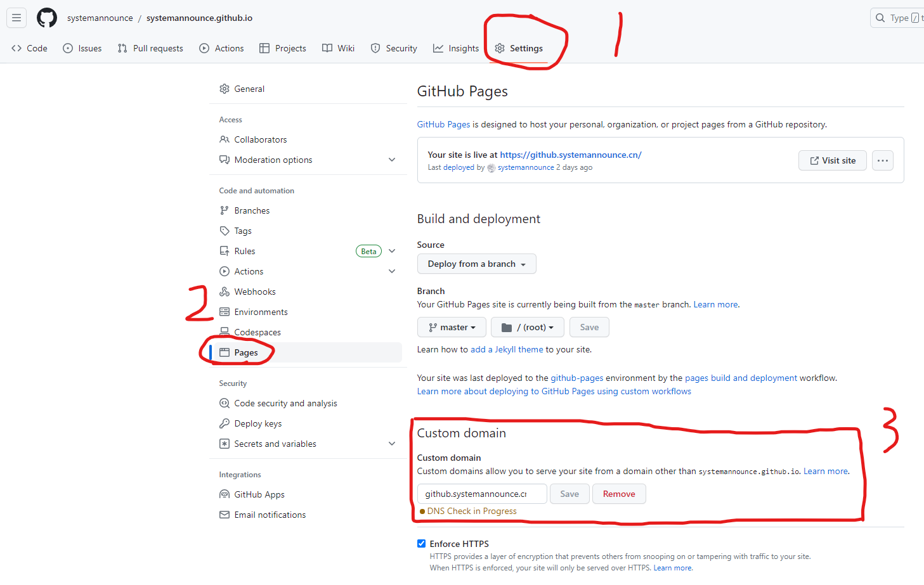This screenshot has height=585, width=924.
Task: Open the search box magnifier
Action: click(880, 18)
